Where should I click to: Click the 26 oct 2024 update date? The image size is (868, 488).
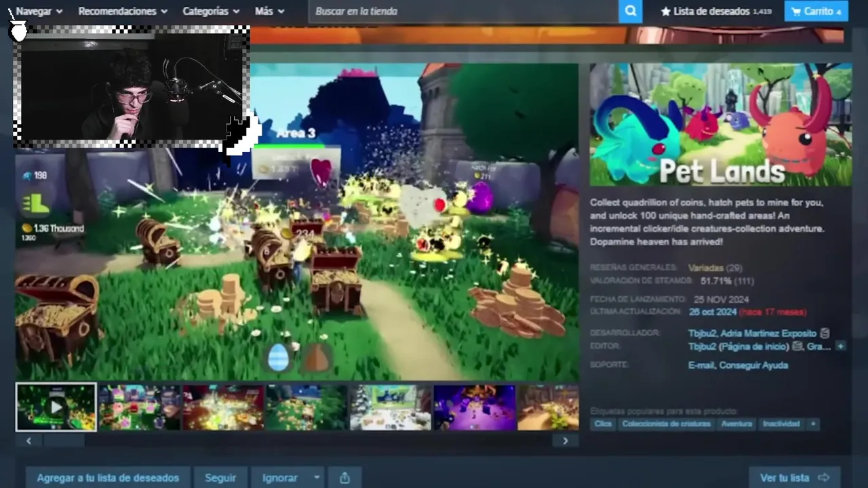coord(712,312)
